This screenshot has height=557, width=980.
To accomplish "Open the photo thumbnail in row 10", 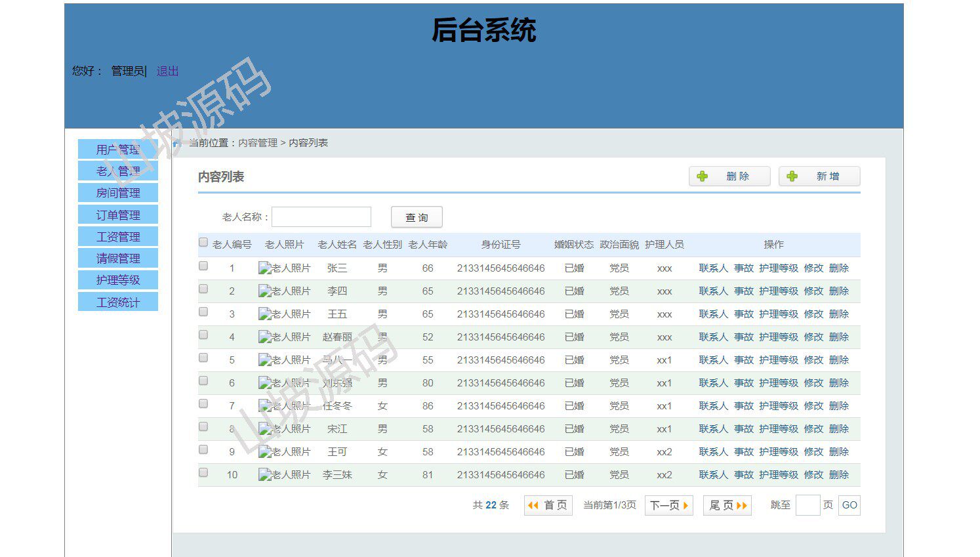I will pyautogui.click(x=284, y=475).
